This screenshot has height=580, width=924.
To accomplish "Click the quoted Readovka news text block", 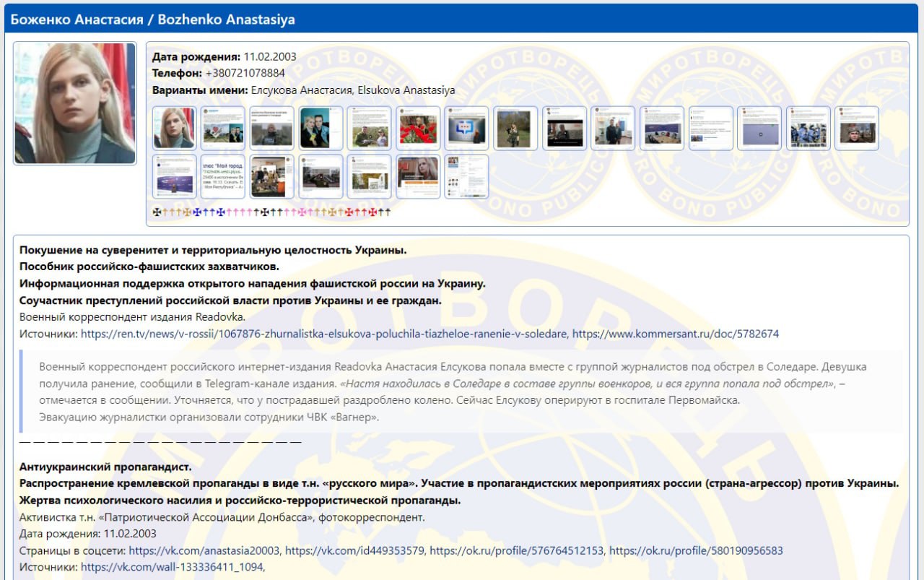I will click(462, 391).
